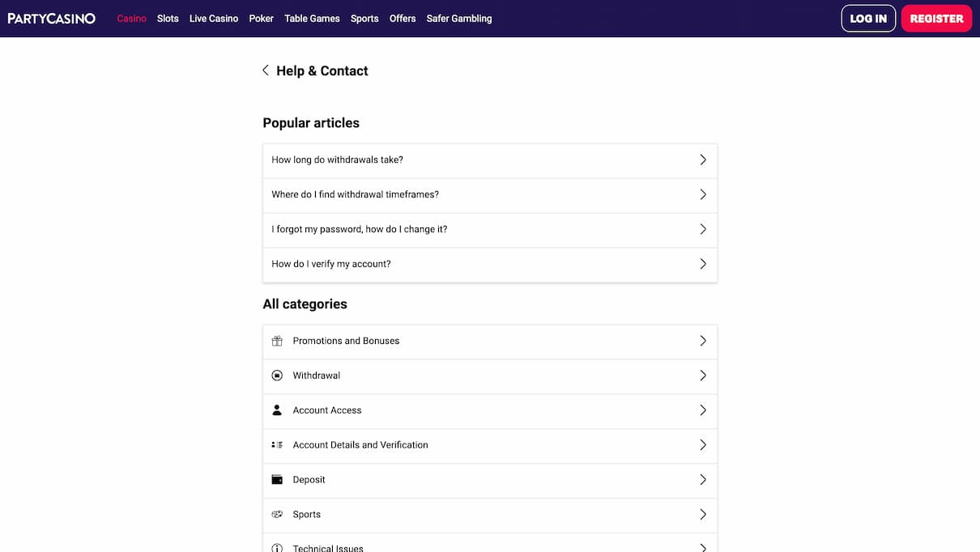Open the Slots menu item
The height and width of the screenshot is (552, 980).
(x=168, y=19)
